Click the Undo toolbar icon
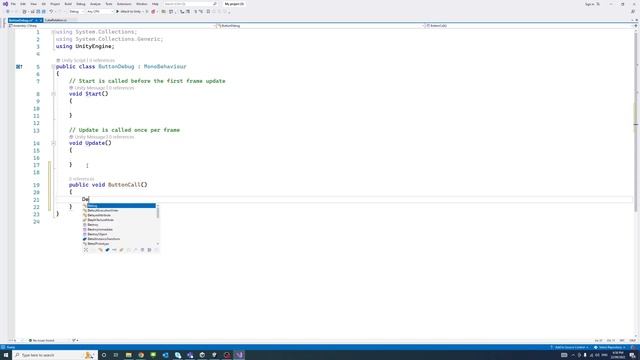 point(51,11)
